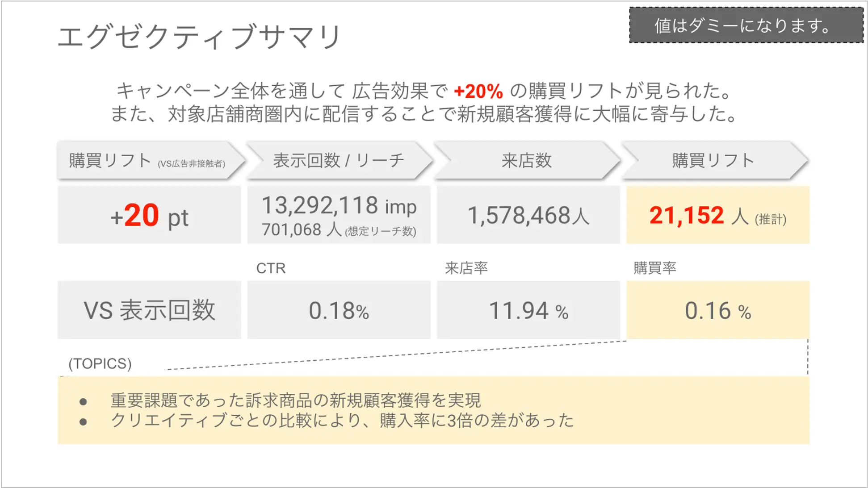Click the (TOPICS) label
The image size is (868, 488).
(x=100, y=364)
